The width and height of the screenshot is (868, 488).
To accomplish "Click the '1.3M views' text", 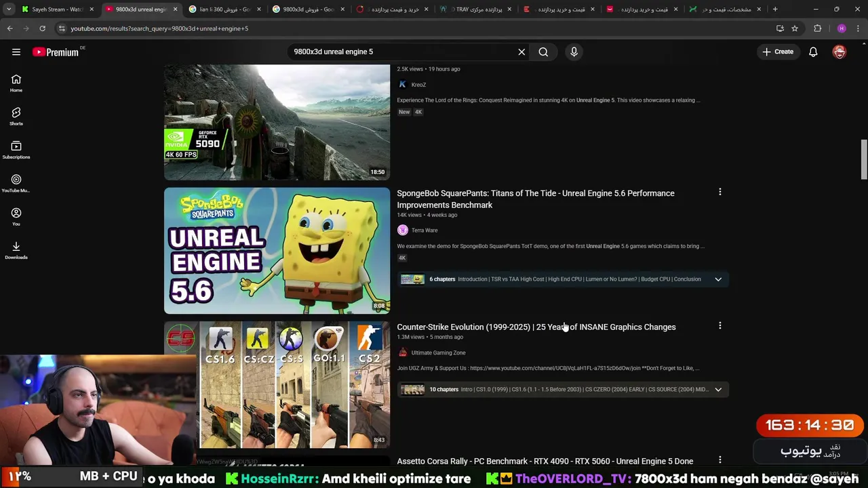I will 410,337.
